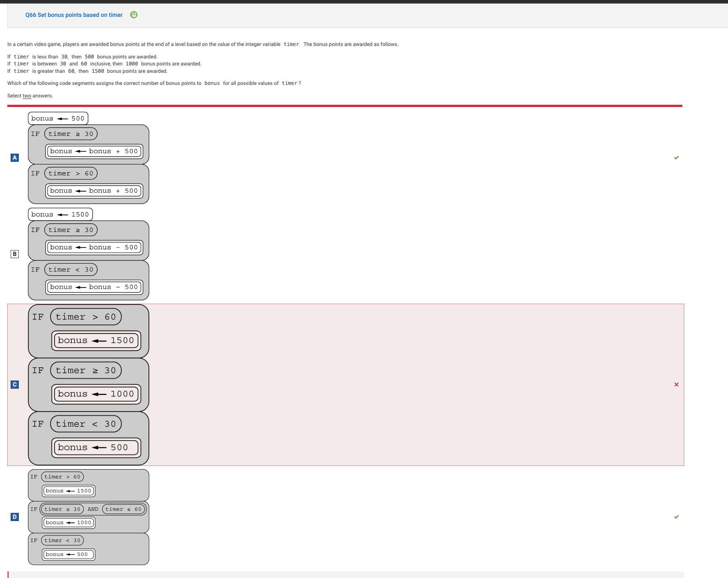Click the 'timer ≥ 30' condition in option A
This screenshot has width=728, height=578.
click(x=71, y=134)
